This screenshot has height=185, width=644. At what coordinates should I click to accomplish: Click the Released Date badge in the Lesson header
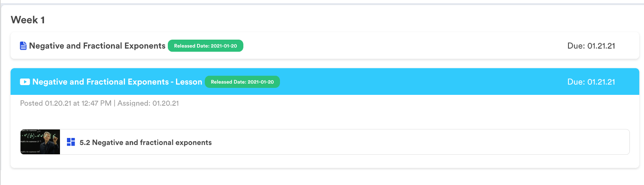(242, 82)
